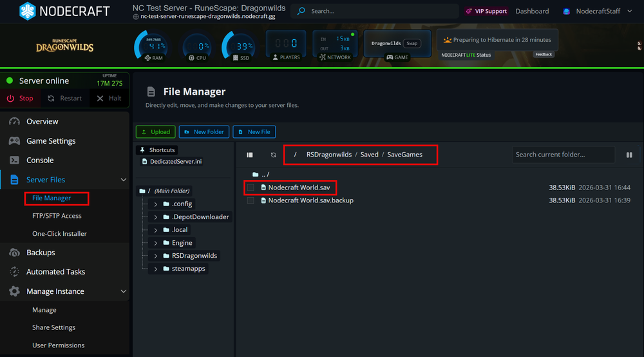The image size is (644, 357).
Task: Create a New File
Action: click(x=254, y=132)
